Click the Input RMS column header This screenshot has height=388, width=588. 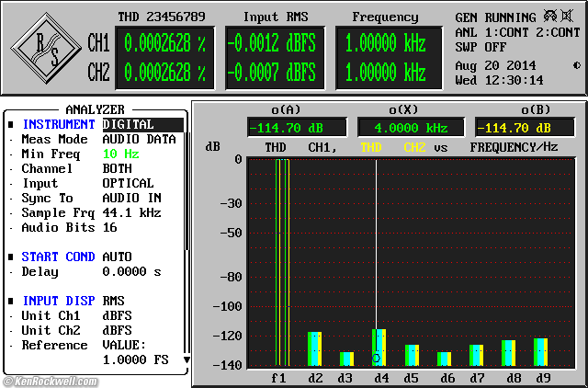pyautogui.click(x=276, y=17)
